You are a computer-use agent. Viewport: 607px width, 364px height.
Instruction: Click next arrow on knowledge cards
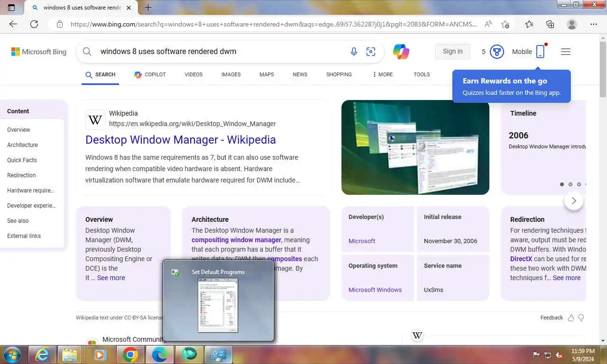click(574, 200)
